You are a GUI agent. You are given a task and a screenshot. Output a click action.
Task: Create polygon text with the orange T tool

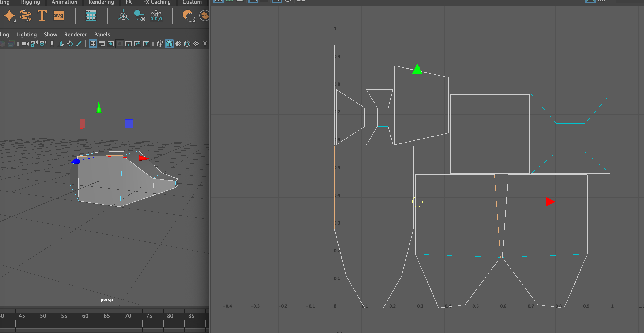(x=42, y=15)
